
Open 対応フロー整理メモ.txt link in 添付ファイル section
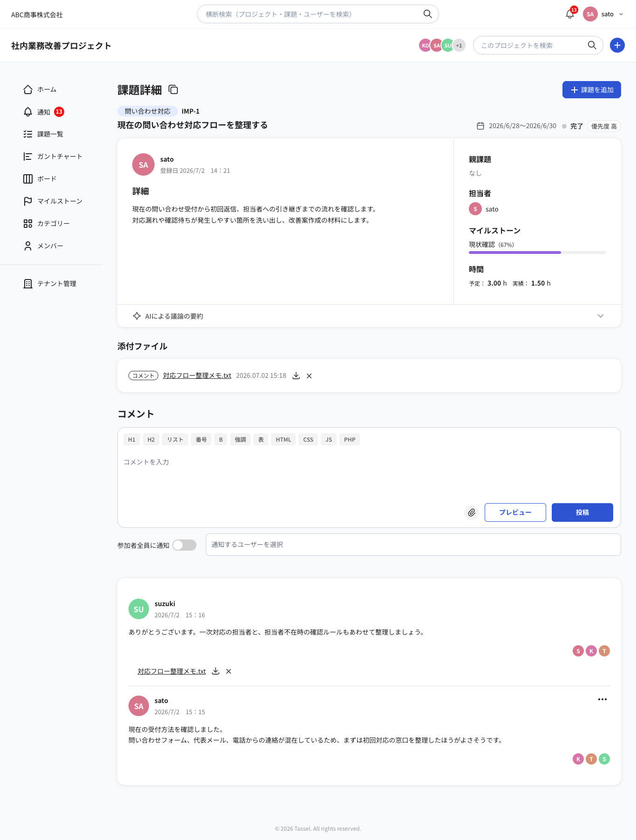[197, 376]
